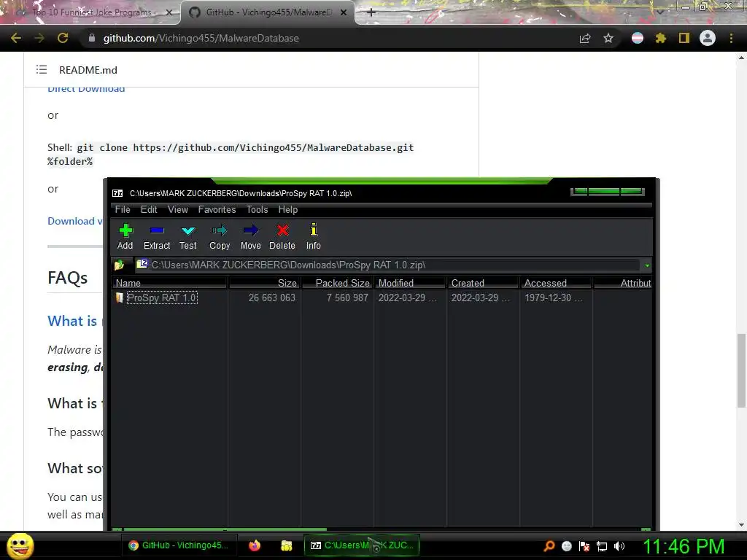Open the Chrome extensions puzzle icon
The width and height of the screenshot is (747, 560).
coord(660,38)
